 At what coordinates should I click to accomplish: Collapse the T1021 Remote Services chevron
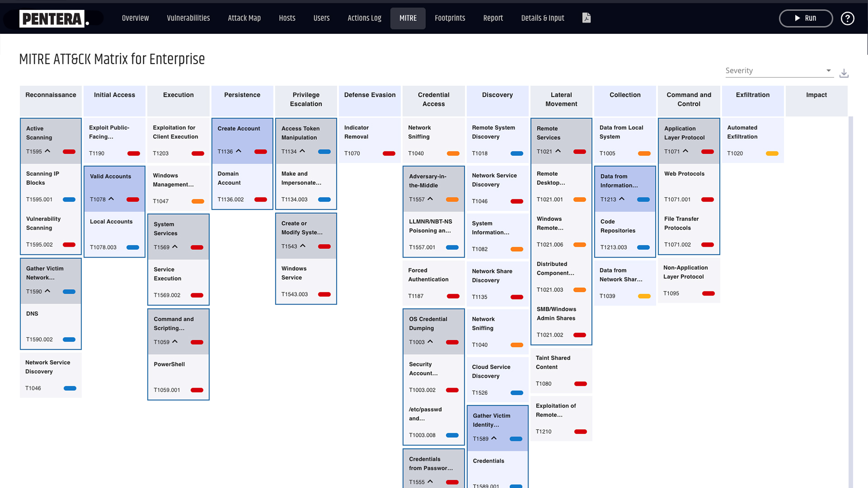click(x=558, y=151)
